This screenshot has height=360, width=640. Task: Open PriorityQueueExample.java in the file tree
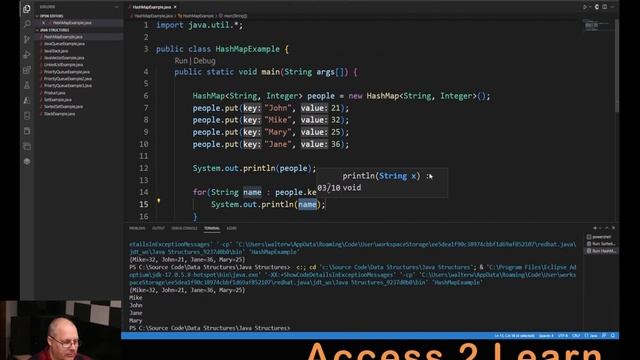click(x=67, y=72)
